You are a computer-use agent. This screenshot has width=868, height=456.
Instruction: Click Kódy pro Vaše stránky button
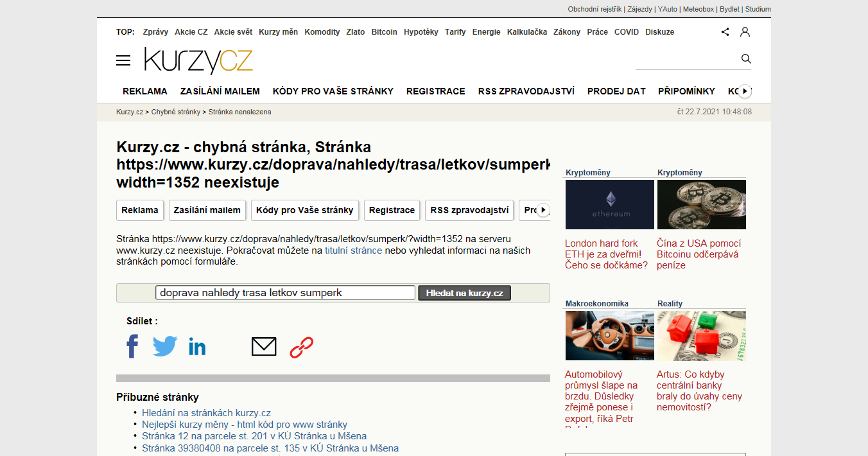(x=305, y=210)
